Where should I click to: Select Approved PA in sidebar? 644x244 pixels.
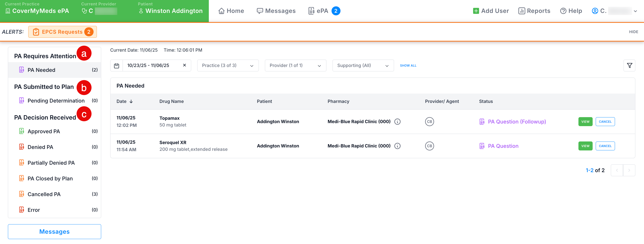pyautogui.click(x=44, y=131)
